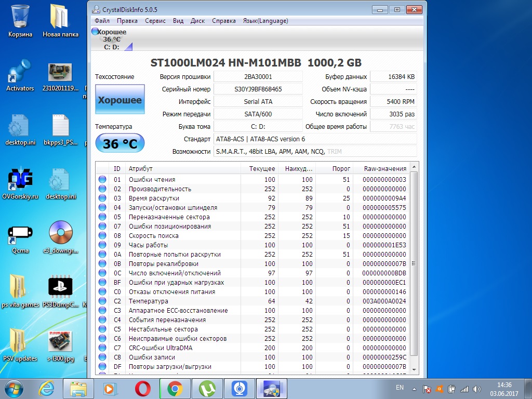This screenshot has height=399, width=532.
Task: Click the 36 °C temperature button
Action: tap(120, 144)
